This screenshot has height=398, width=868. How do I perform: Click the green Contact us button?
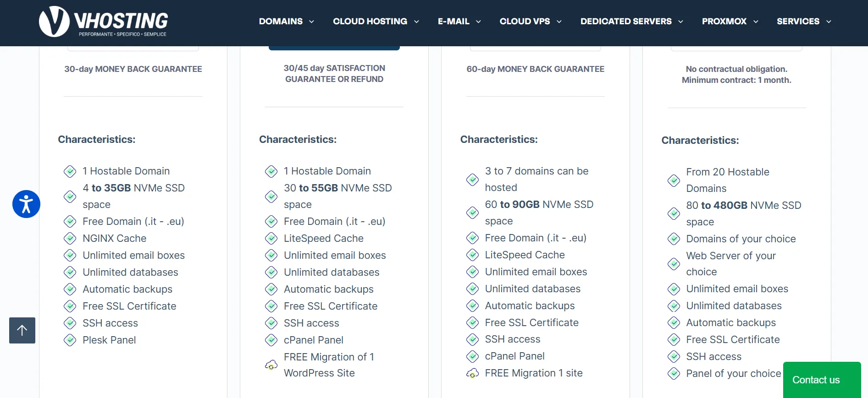point(822,380)
